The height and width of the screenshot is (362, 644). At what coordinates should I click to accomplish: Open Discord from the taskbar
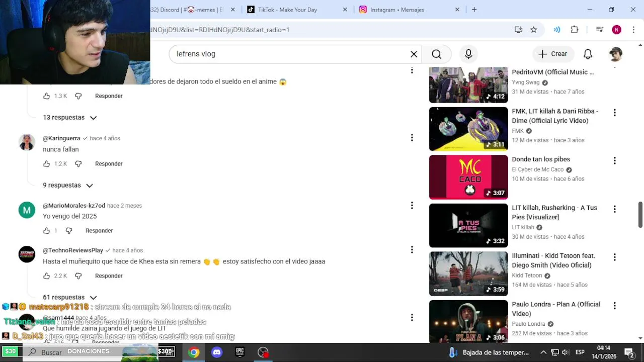217,352
